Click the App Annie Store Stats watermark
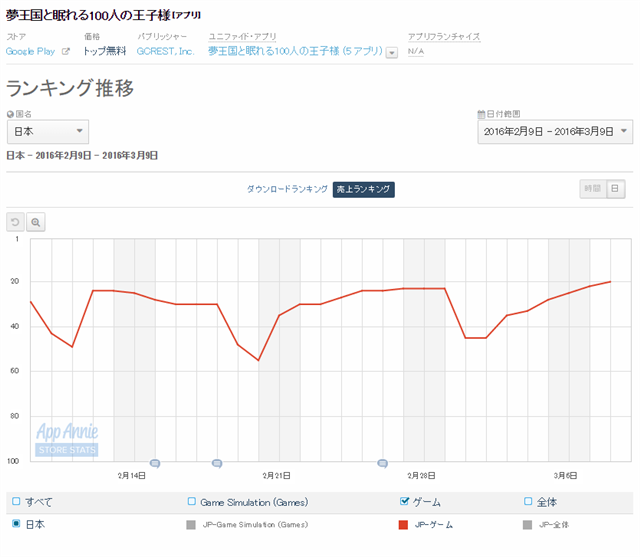This screenshot has height=557, width=640. click(x=67, y=440)
